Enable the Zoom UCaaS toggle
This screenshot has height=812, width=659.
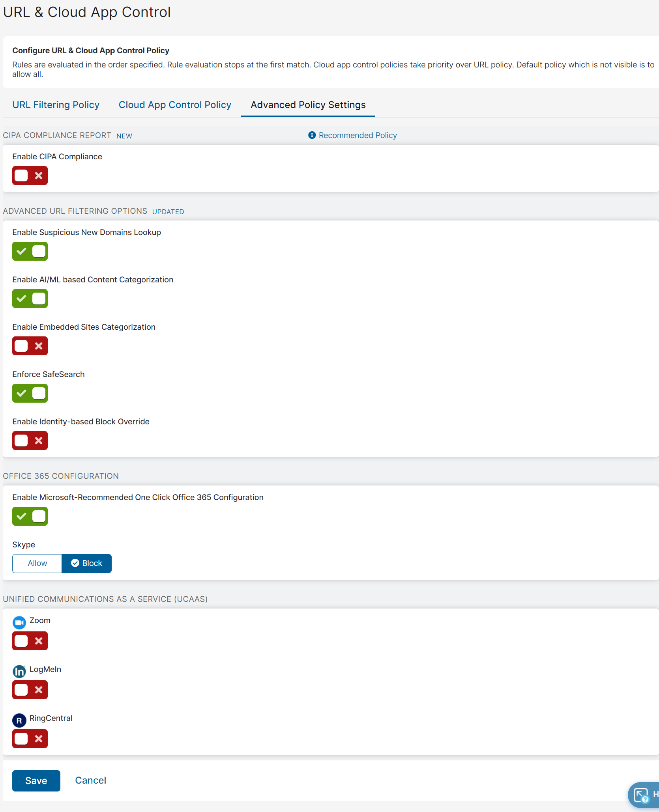[30, 641]
